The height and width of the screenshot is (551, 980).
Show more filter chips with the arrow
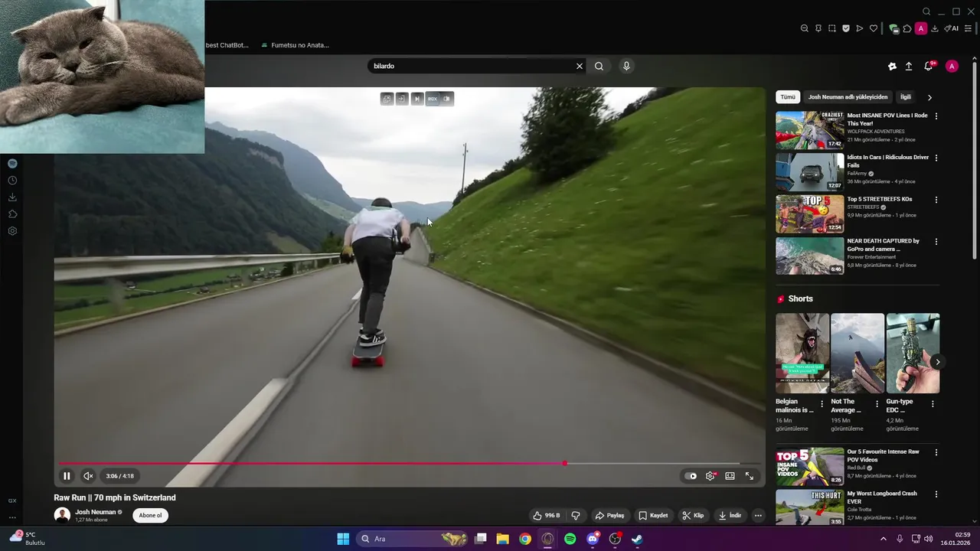929,97
